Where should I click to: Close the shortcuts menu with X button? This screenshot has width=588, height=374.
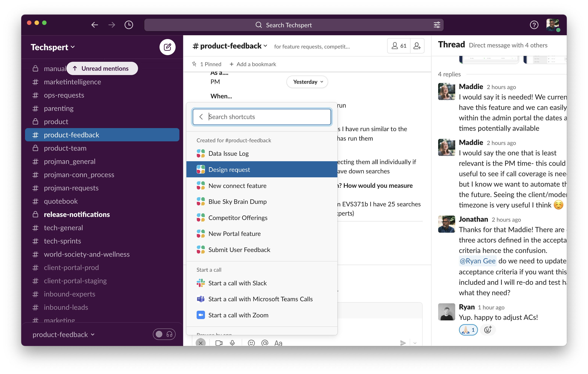coord(200,343)
